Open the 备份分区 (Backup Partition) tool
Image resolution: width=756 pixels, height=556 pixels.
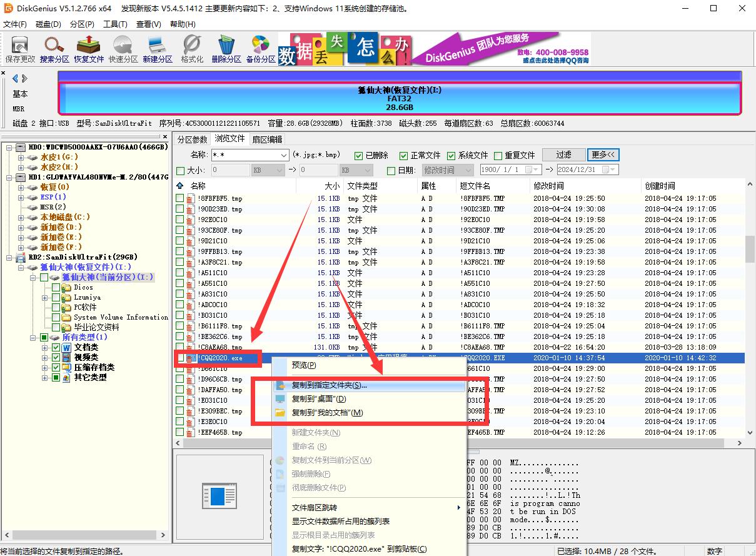click(x=261, y=48)
